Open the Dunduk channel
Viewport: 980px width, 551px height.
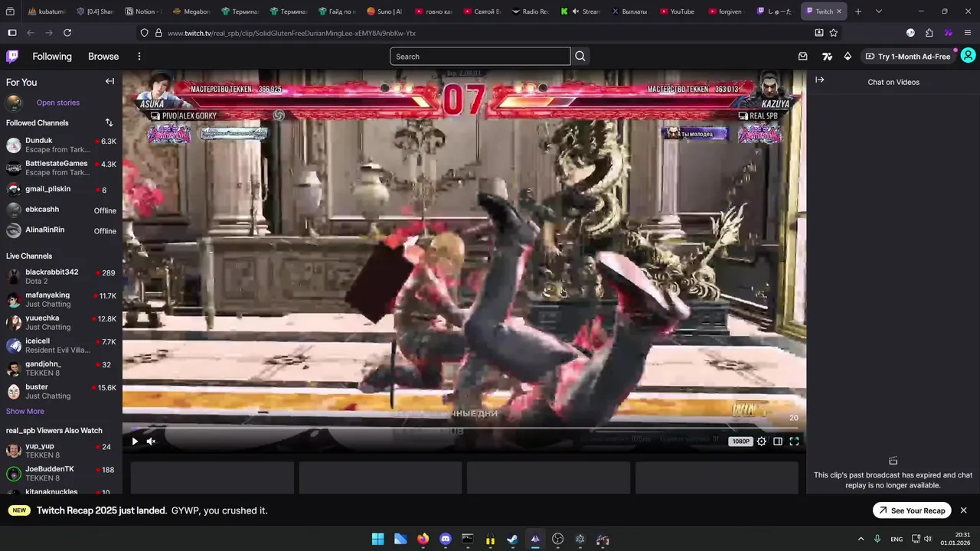(61, 145)
